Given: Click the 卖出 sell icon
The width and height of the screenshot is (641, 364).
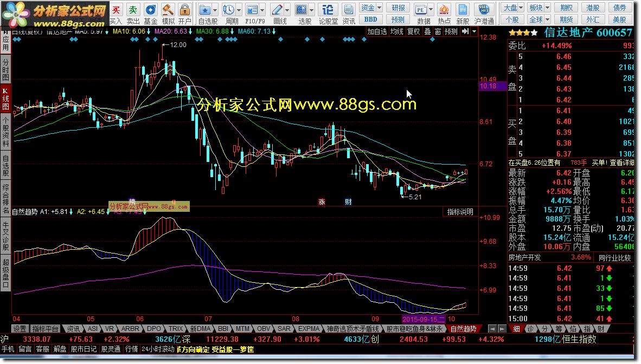Looking at the screenshot, I should pyautogui.click(x=133, y=10).
